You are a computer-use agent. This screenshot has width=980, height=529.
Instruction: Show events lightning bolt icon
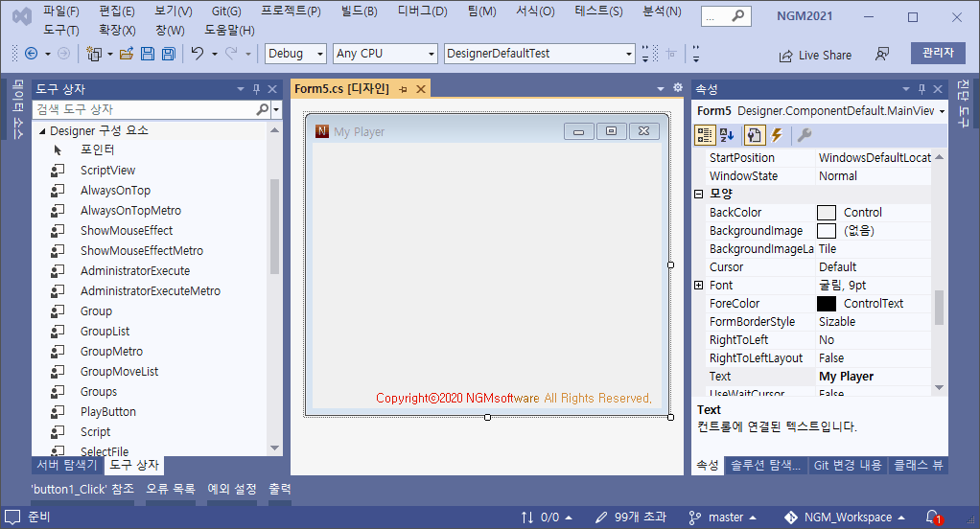777,135
